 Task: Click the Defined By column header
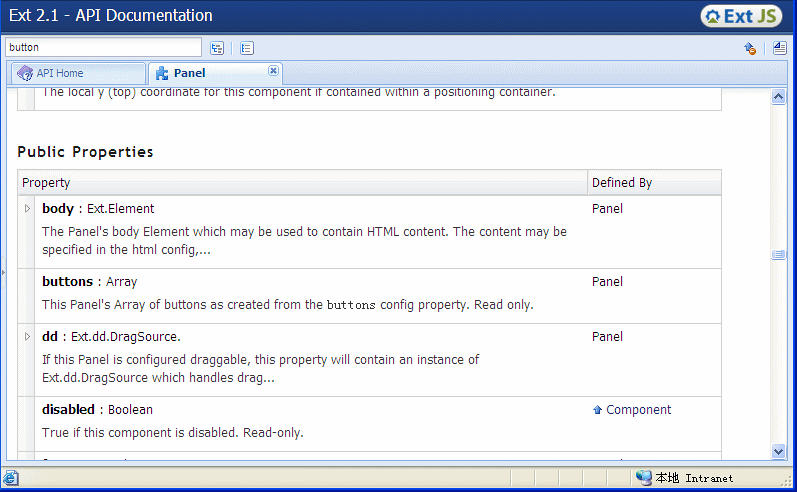tap(654, 183)
